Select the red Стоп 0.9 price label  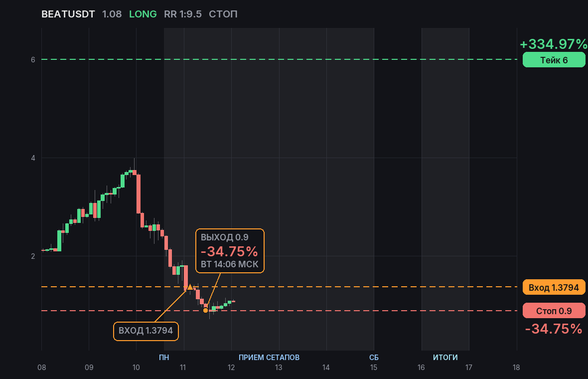point(554,311)
